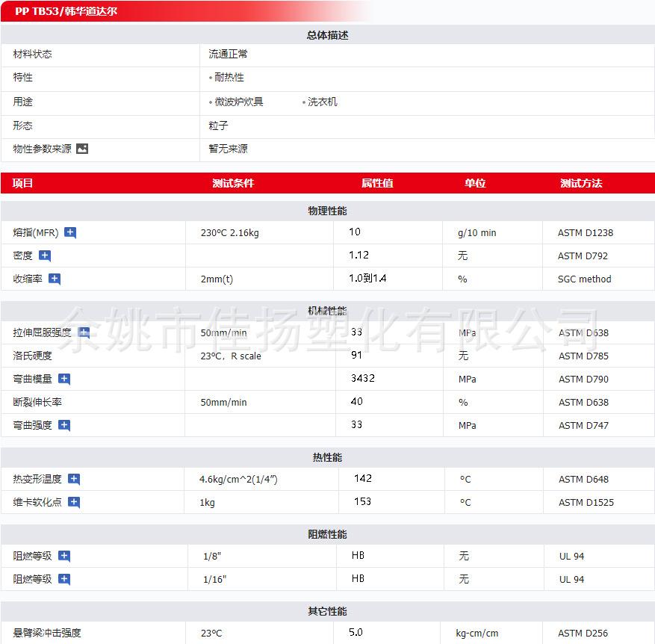Click the 暂无来源 value
Screen dimensions: 655x644
coord(228,149)
